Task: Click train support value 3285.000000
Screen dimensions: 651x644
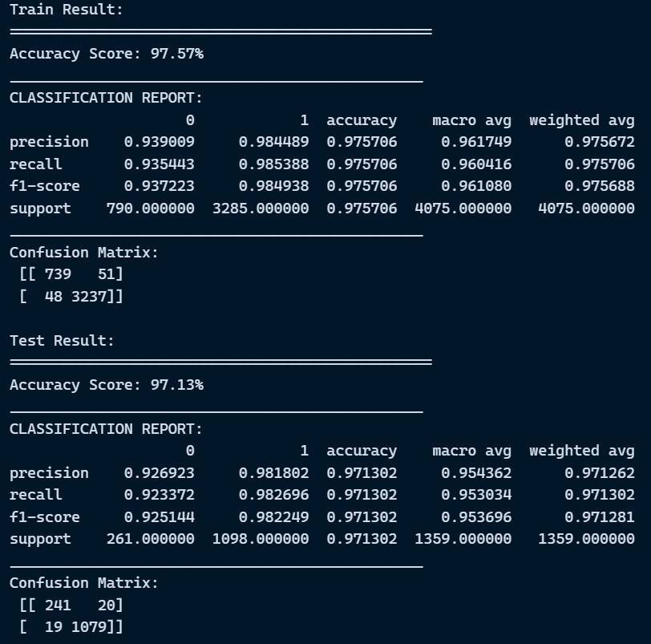Action: click(261, 209)
